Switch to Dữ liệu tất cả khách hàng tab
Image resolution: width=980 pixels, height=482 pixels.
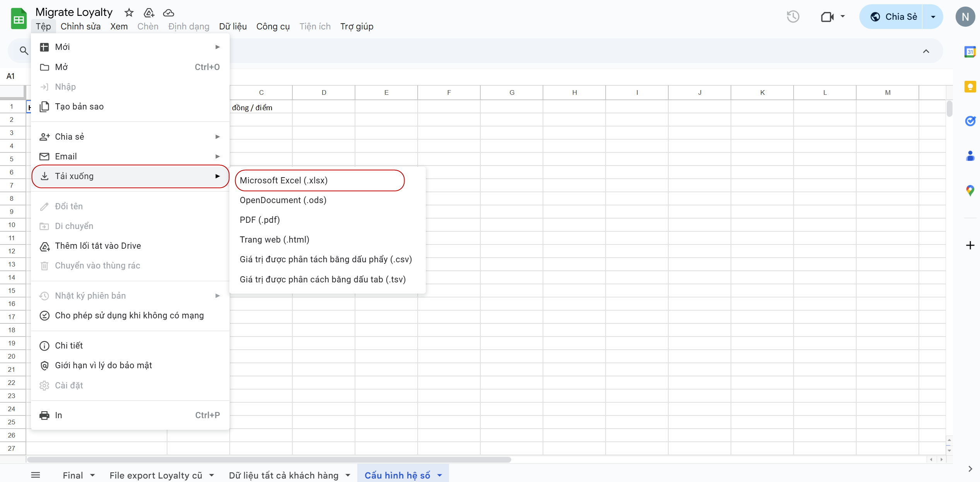283,475
